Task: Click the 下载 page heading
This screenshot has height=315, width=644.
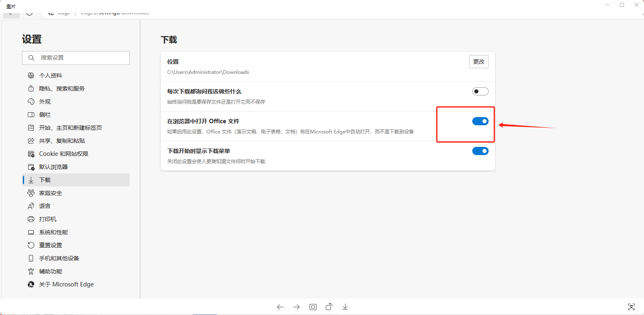Action: [x=169, y=40]
